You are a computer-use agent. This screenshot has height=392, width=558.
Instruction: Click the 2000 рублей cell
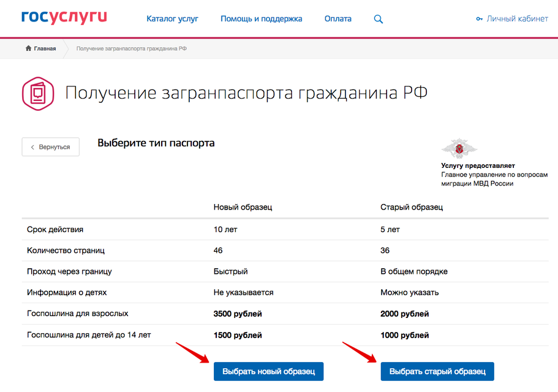pyautogui.click(x=405, y=314)
